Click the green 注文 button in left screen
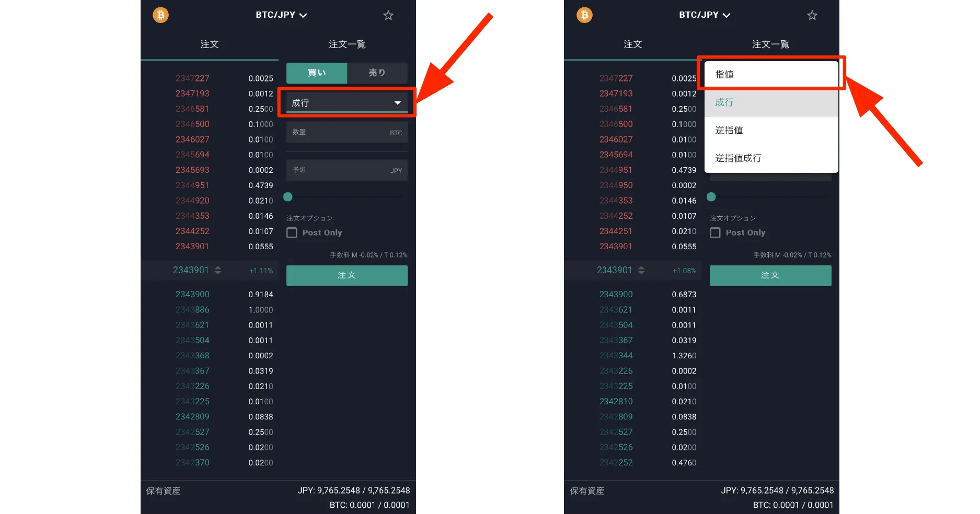 (347, 275)
